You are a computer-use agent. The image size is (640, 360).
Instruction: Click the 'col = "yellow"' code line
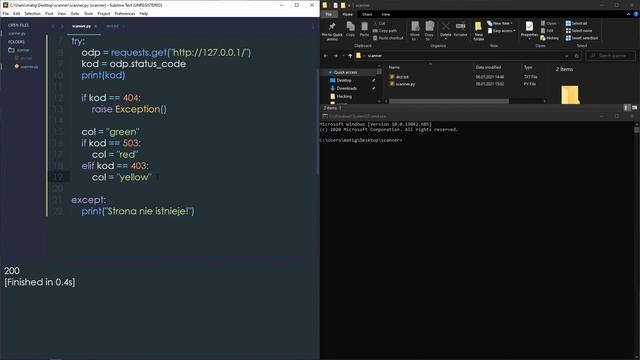click(122, 177)
